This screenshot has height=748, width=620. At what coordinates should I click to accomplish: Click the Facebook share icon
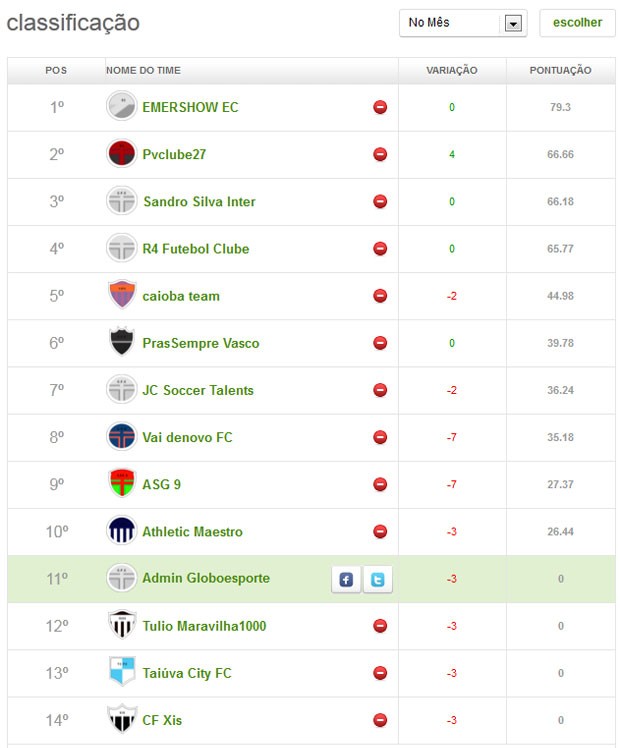(x=346, y=579)
